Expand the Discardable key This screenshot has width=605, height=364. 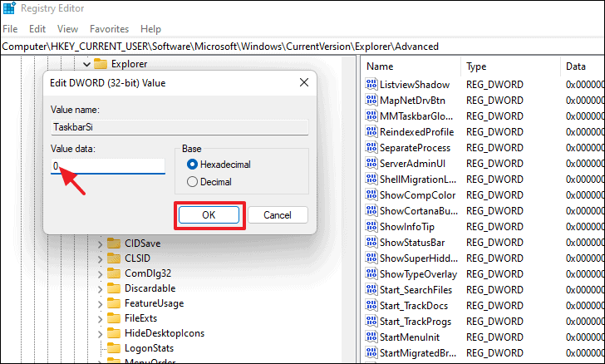pos(100,289)
